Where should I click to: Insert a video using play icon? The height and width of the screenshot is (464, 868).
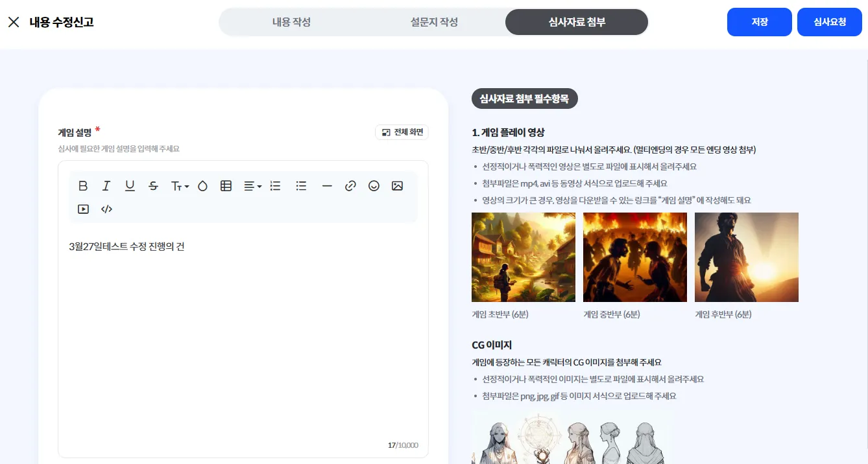[x=83, y=209]
